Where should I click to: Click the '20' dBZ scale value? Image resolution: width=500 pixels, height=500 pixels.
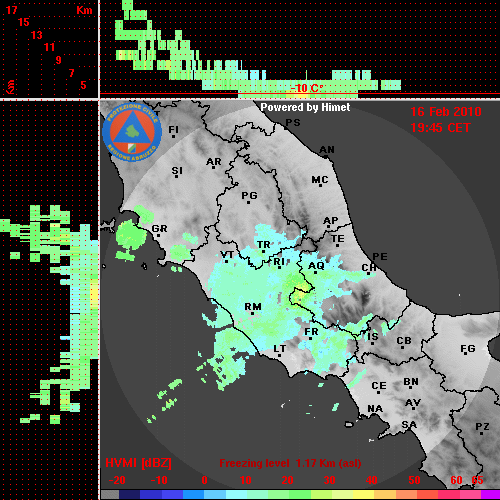click(287, 480)
